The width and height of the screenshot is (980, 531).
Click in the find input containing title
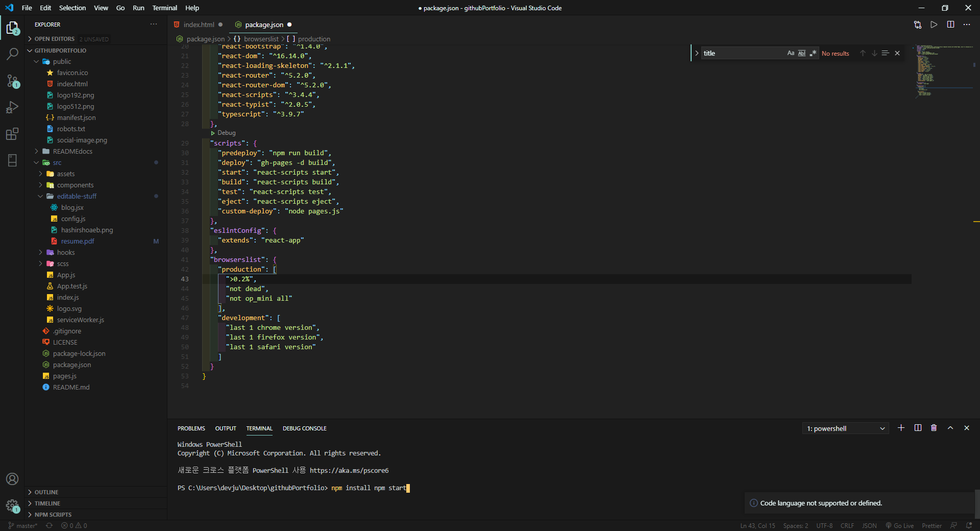tap(743, 53)
